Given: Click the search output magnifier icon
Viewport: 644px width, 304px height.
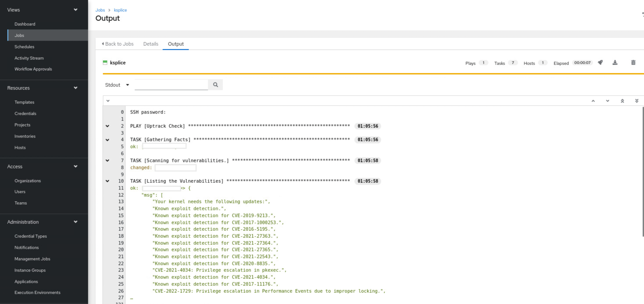Looking at the screenshot, I should pos(216,84).
